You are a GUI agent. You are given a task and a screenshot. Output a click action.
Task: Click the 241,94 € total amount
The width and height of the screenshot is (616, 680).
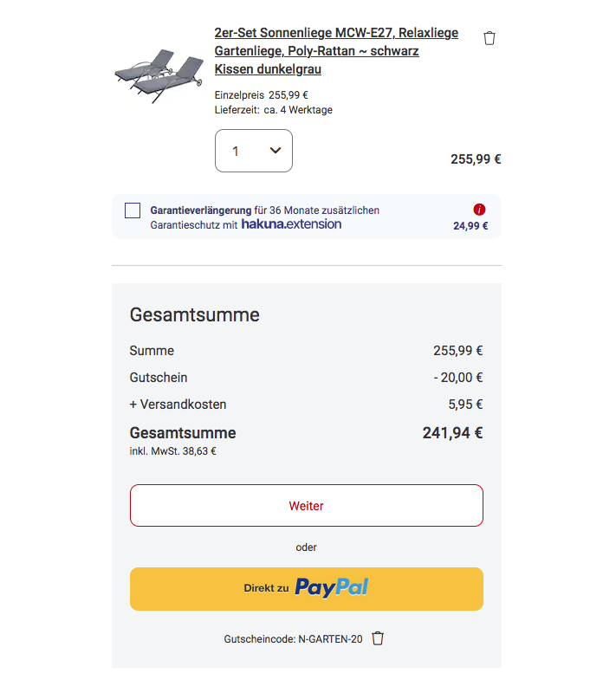pos(452,433)
